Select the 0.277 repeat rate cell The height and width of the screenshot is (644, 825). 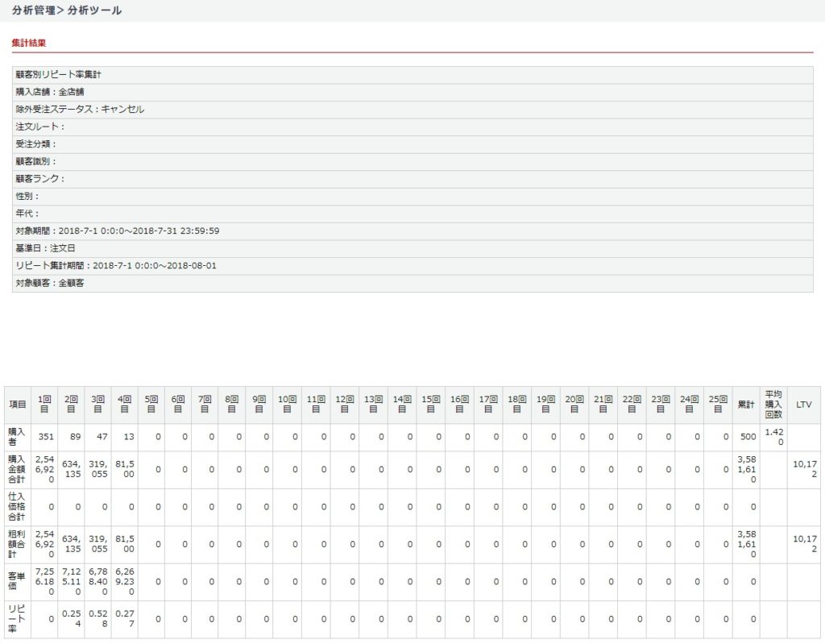pyautogui.click(x=125, y=619)
